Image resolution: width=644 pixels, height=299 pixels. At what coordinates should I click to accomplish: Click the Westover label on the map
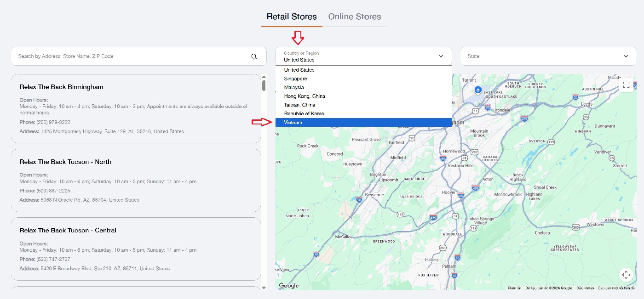click(595, 225)
